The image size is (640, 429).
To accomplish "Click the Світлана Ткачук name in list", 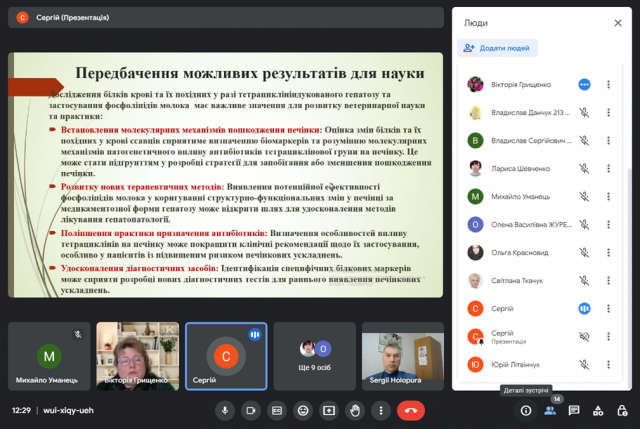I will click(517, 280).
